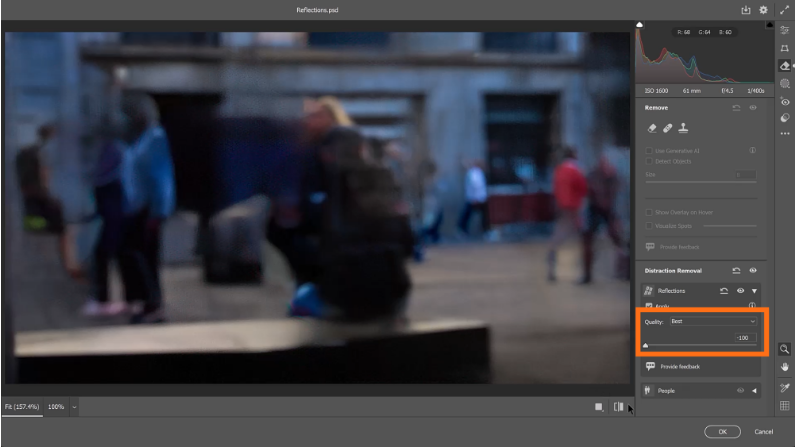Expand the People section arrow
This screenshot has height=448, width=795.
coord(754,390)
